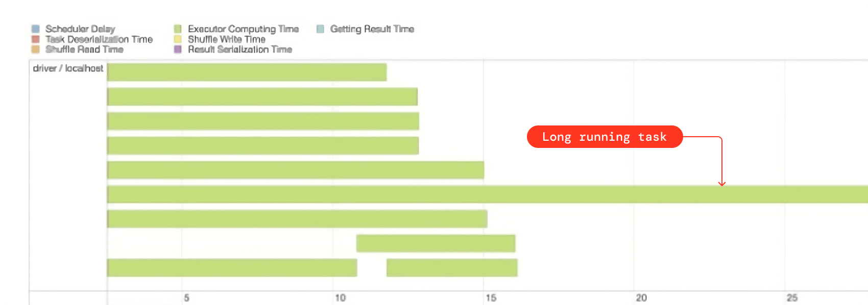Click the 5 tick on time axis
868x305 pixels.
tap(186, 298)
